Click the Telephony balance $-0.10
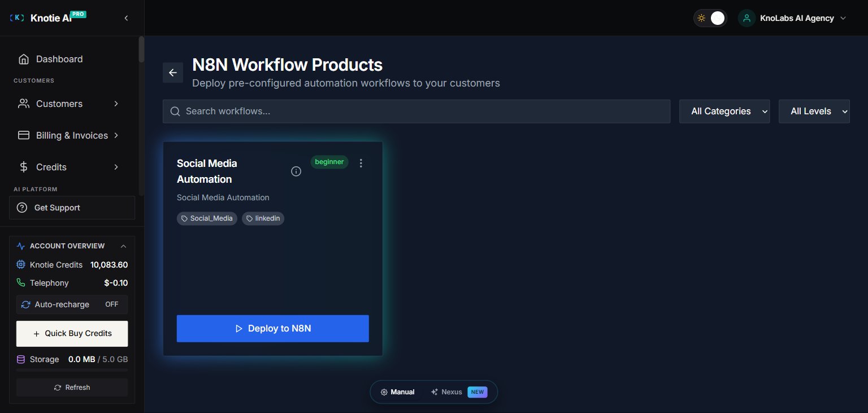The height and width of the screenshot is (413, 868). point(116,283)
